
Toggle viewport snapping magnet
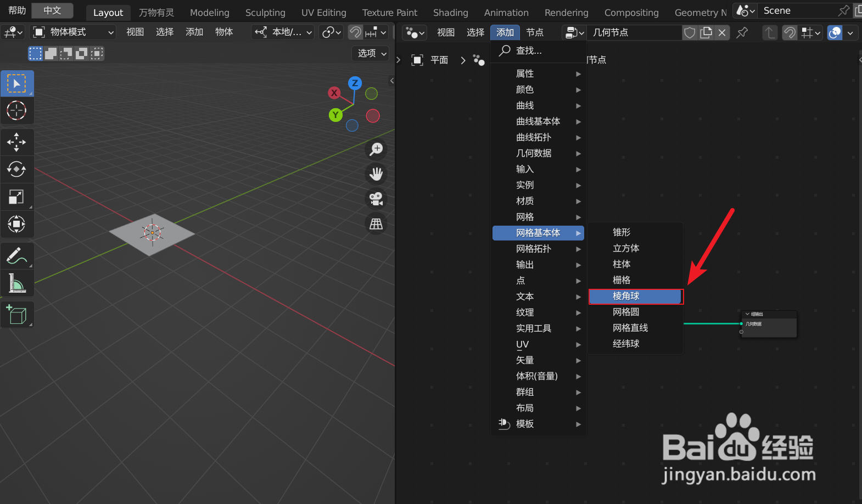(355, 32)
